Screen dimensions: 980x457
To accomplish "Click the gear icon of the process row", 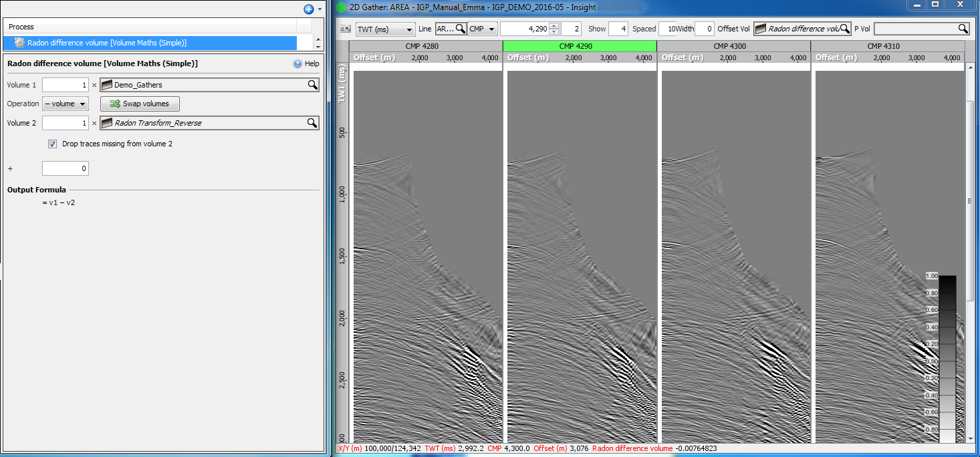I will [19, 43].
